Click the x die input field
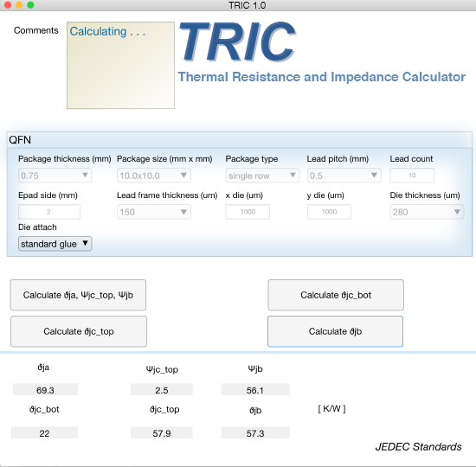The height and width of the screenshot is (467, 476). [x=248, y=212]
